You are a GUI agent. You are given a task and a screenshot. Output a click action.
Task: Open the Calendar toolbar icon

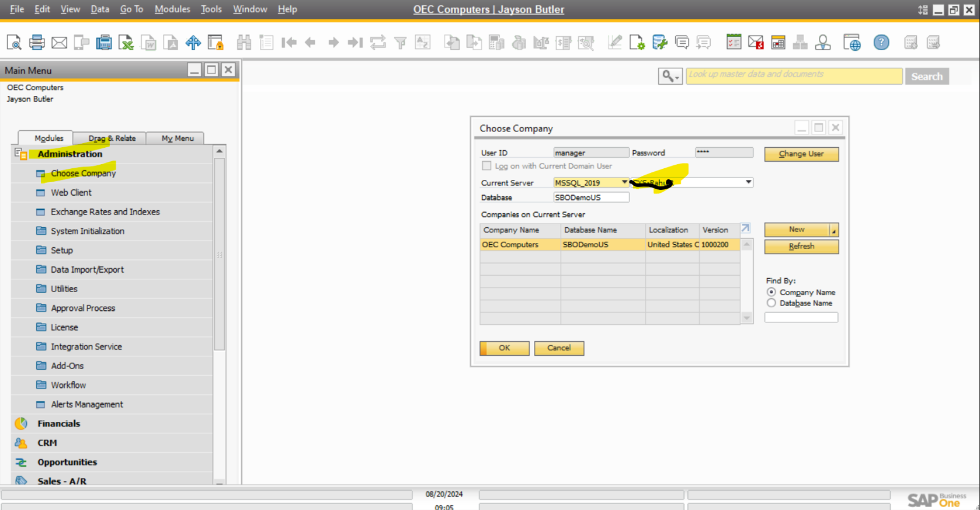[x=778, y=42]
